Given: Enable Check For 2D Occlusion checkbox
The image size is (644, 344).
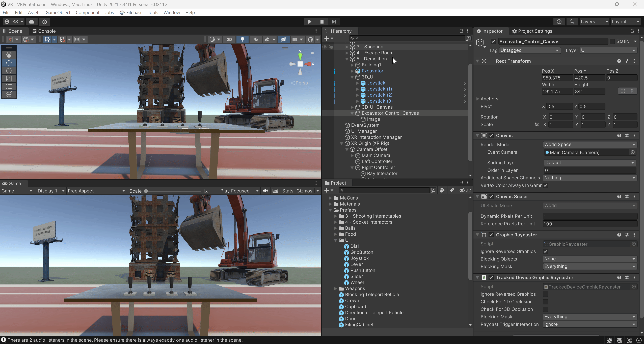Looking at the screenshot, I should [546, 302].
